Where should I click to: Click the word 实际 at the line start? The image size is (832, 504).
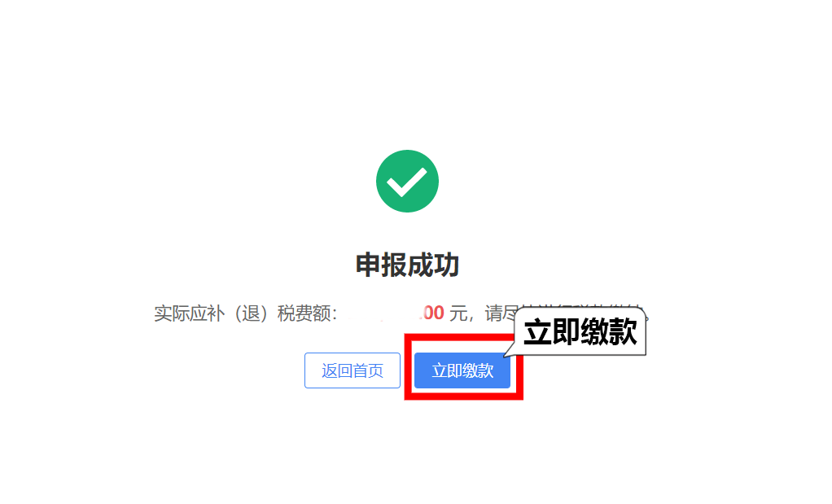click(x=172, y=313)
